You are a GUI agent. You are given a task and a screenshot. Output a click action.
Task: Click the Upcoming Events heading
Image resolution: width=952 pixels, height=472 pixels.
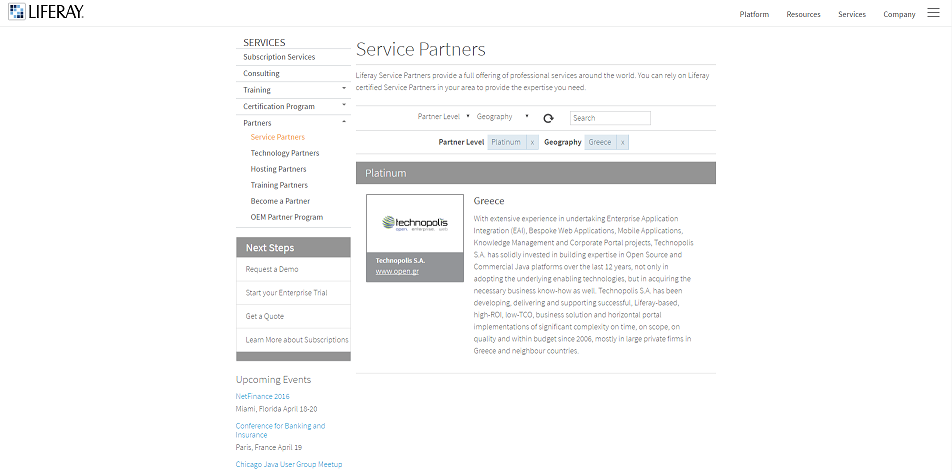click(273, 380)
